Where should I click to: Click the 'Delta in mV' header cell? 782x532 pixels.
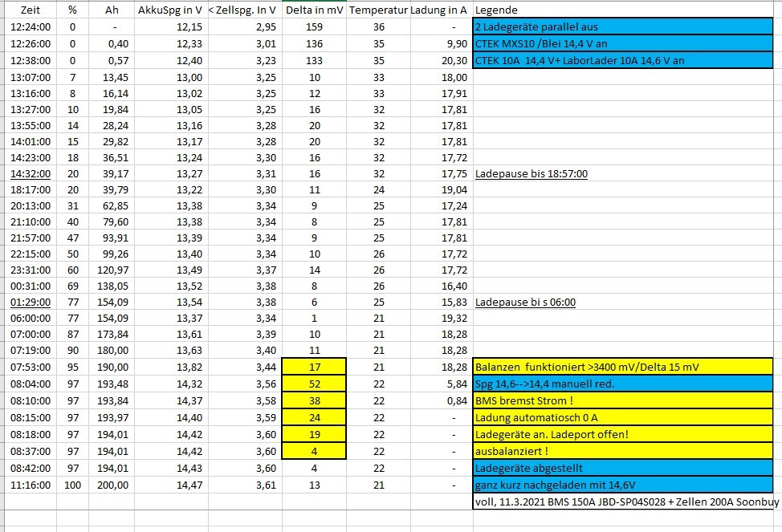pos(314,10)
